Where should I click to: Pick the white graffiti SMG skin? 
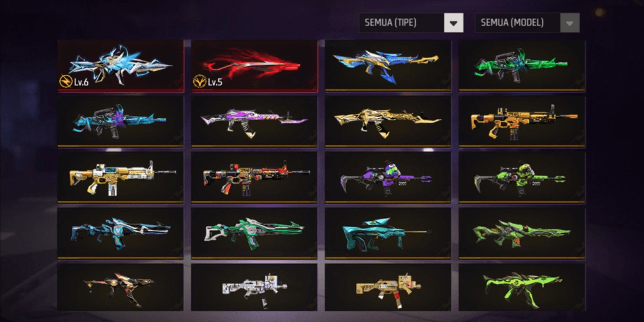click(x=254, y=287)
